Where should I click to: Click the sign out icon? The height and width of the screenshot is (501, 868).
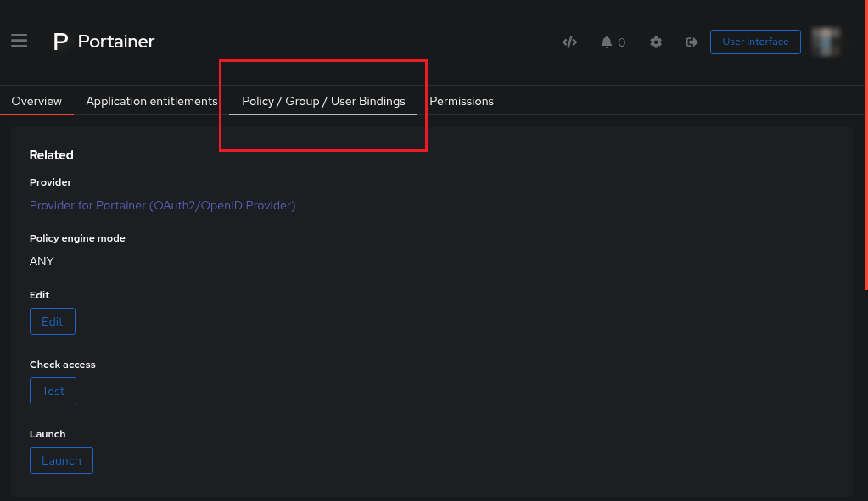(x=692, y=42)
